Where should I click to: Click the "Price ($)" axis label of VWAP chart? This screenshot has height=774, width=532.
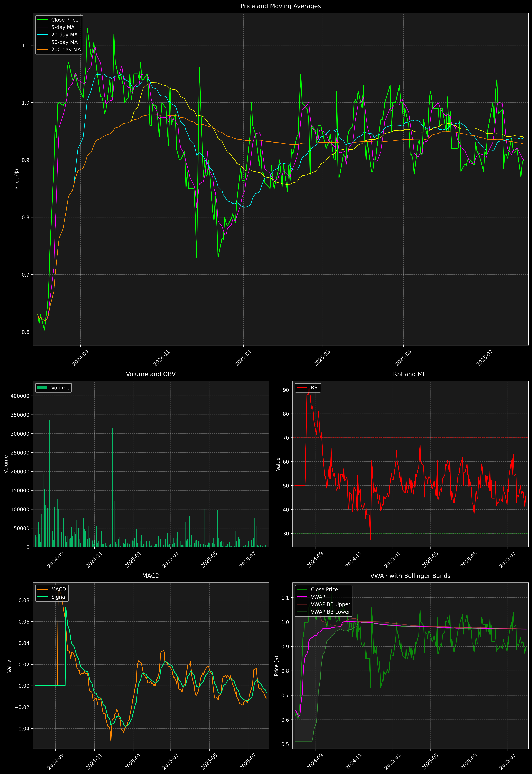click(x=276, y=666)
